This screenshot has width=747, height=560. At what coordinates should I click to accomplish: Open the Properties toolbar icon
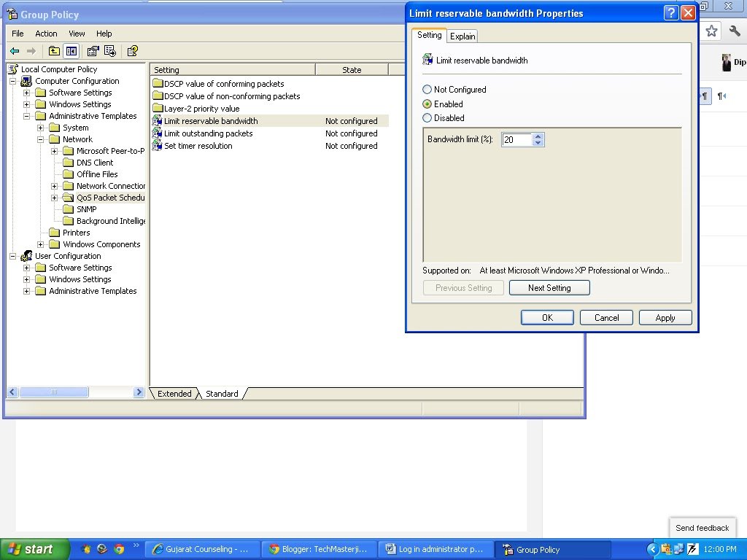(x=93, y=51)
